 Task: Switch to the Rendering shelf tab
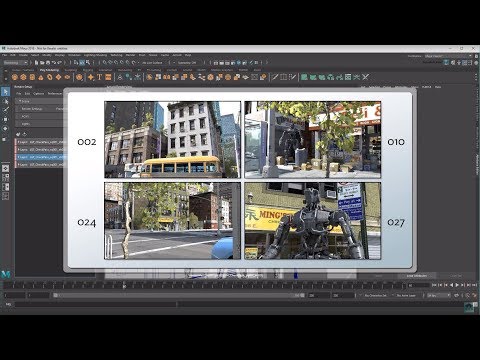[x=125, y=70]
